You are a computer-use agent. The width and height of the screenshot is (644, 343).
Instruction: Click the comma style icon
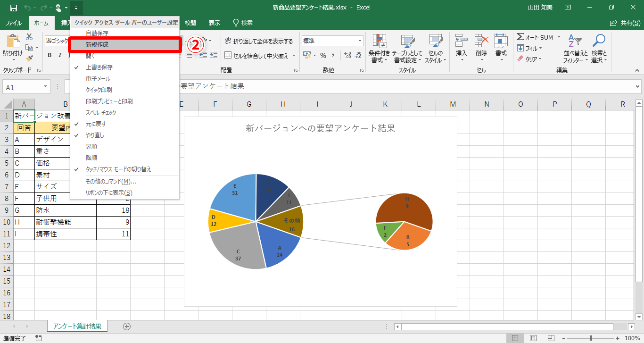pos(334,56)
